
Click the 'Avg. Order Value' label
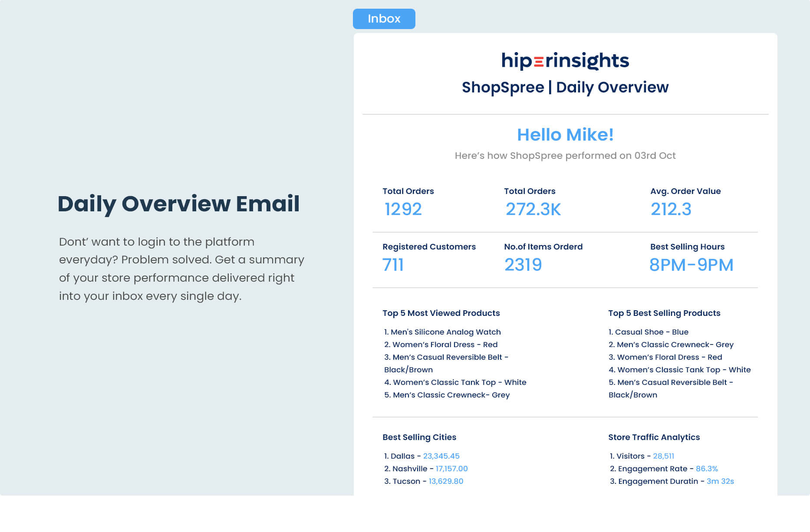click(685, 191)
